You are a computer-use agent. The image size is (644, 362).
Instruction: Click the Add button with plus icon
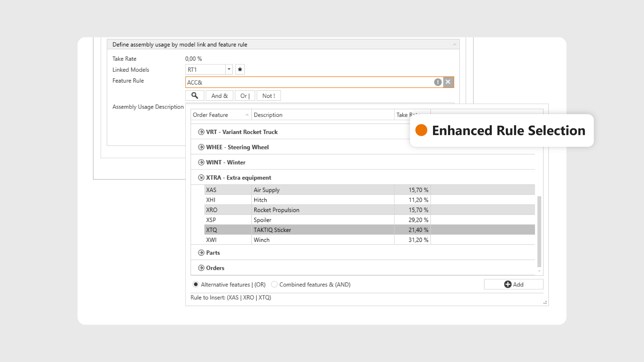pyautogui.click(x=514, y=284)
